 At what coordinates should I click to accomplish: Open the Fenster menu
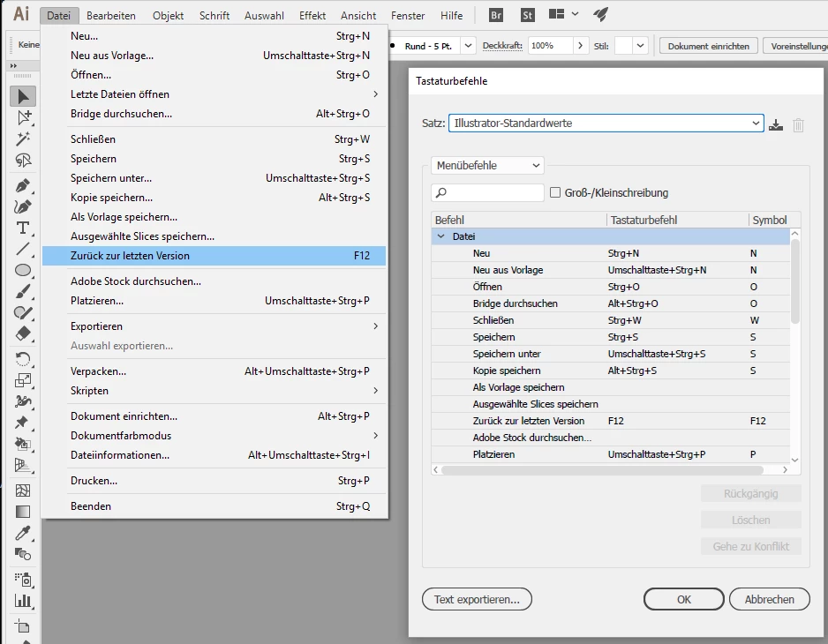tap(408, 15)
